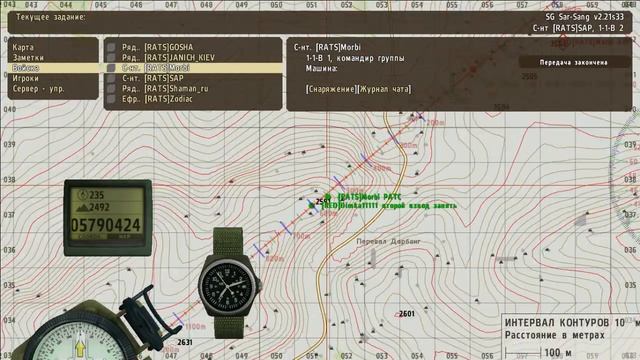Click the box icon beside [RATS]Shaman_ru
The width and height of the screenshot is (640, 360).
point(111,89)
